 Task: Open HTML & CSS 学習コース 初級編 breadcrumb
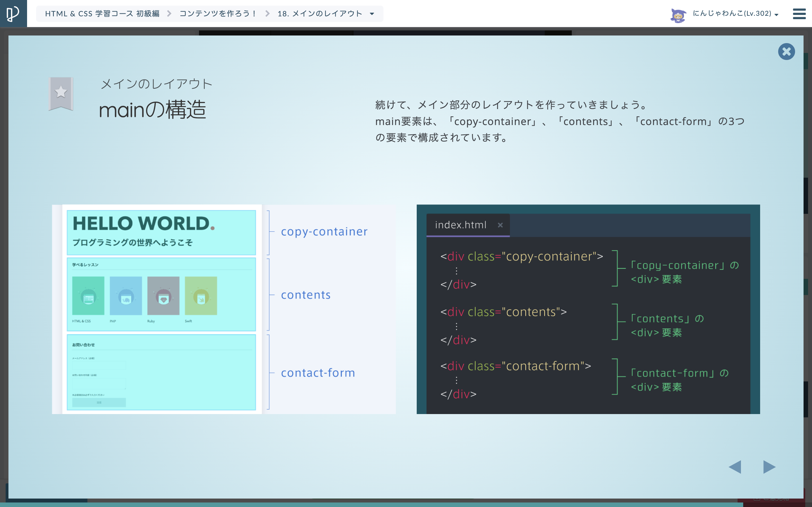point(102,14)
